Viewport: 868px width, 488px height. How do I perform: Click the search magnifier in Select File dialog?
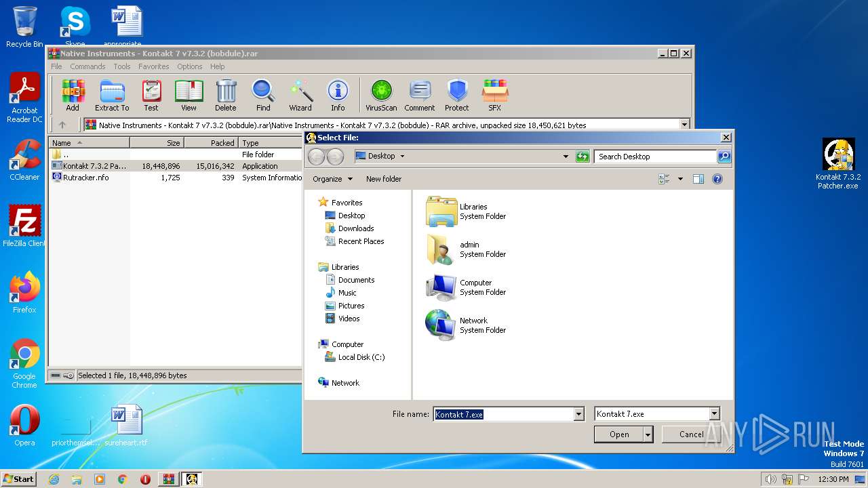(x=724, y=157)
